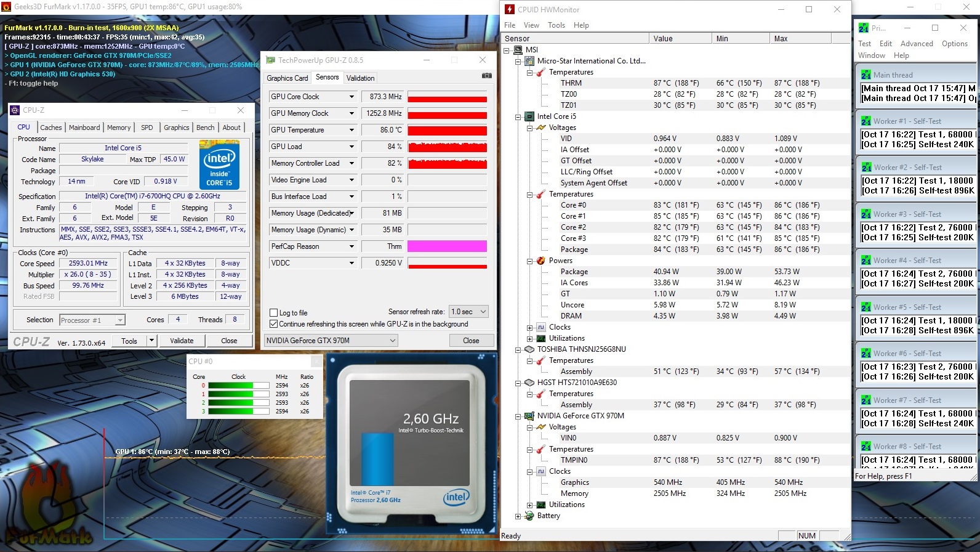Screen dimensions: 980x552
Task: Click the CPU-Z Close button
Action: 229,341
